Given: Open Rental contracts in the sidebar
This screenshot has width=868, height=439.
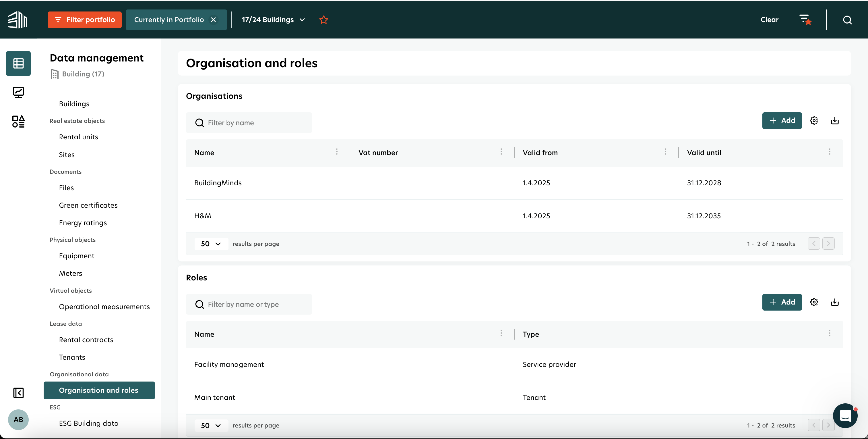Looking at the screenshot, I should coord(86,340).
